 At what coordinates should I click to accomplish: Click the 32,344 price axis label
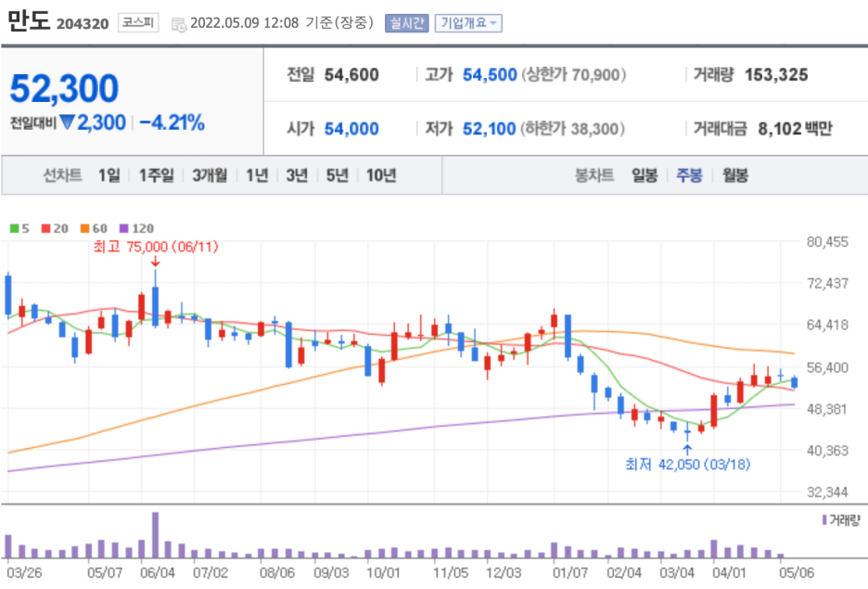pyautogui.click(x=827, y=493)
